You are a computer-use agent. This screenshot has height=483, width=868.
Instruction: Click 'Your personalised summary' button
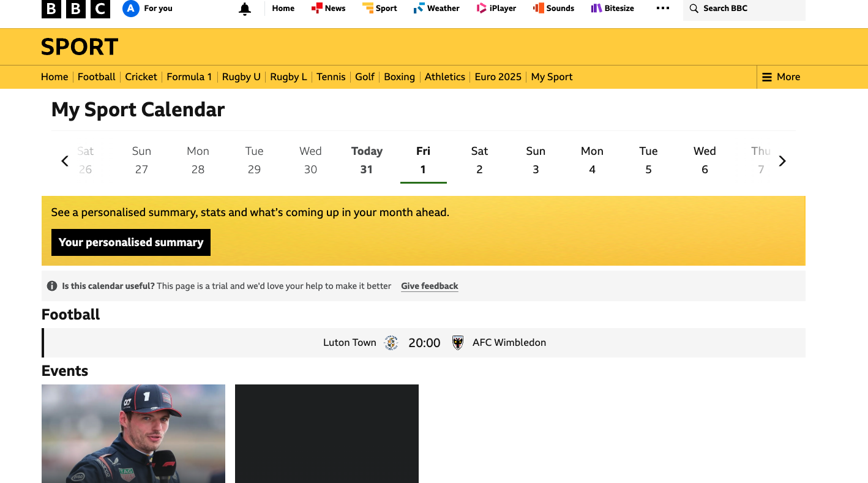[130, 242]
